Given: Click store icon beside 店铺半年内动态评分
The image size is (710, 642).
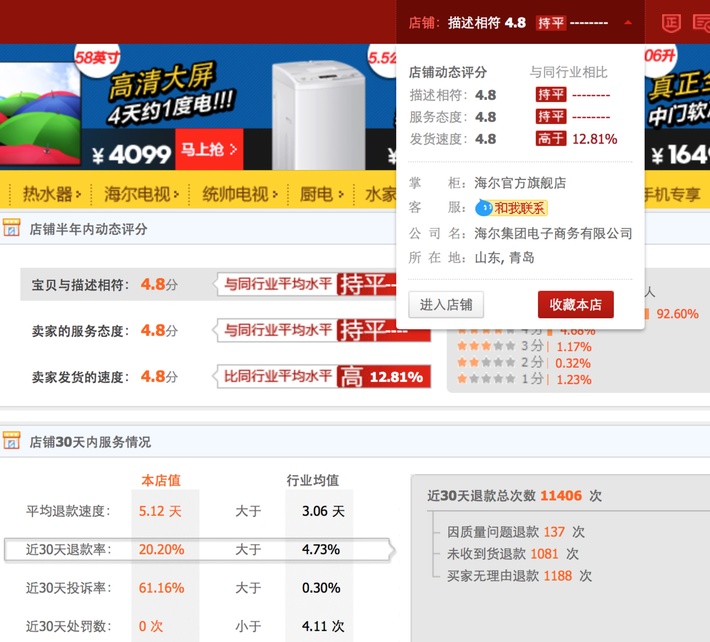Looking at the screenshot, I should point(11,228).
